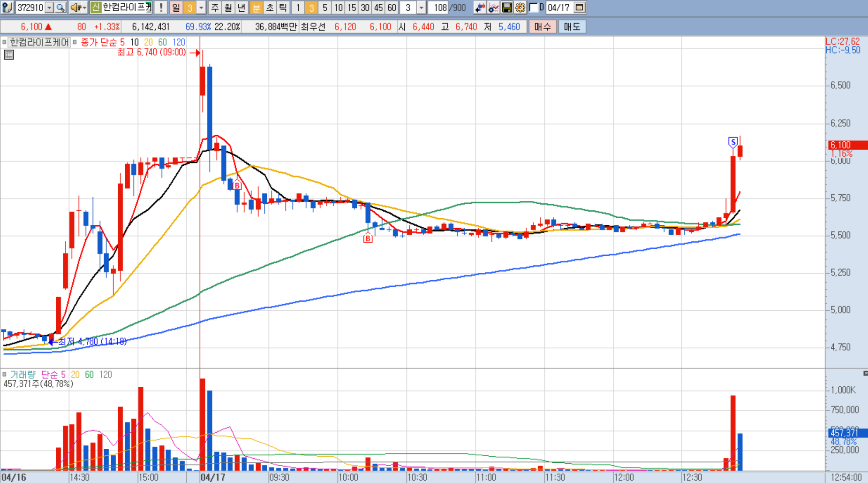Viewport: 868px width, 483px height.
Task: Click the 최고 6,740 (09:00) high label
Action: [x=151, y=52]
